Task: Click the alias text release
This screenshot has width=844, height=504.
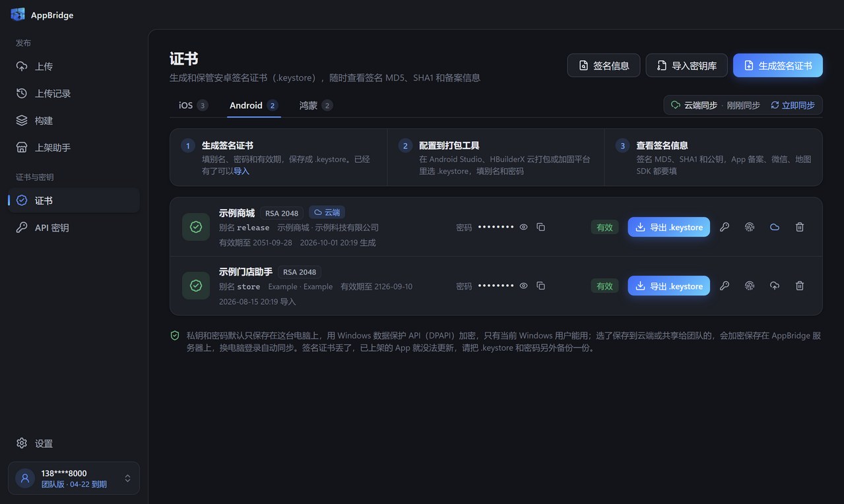Action: [x=253, y=228]
